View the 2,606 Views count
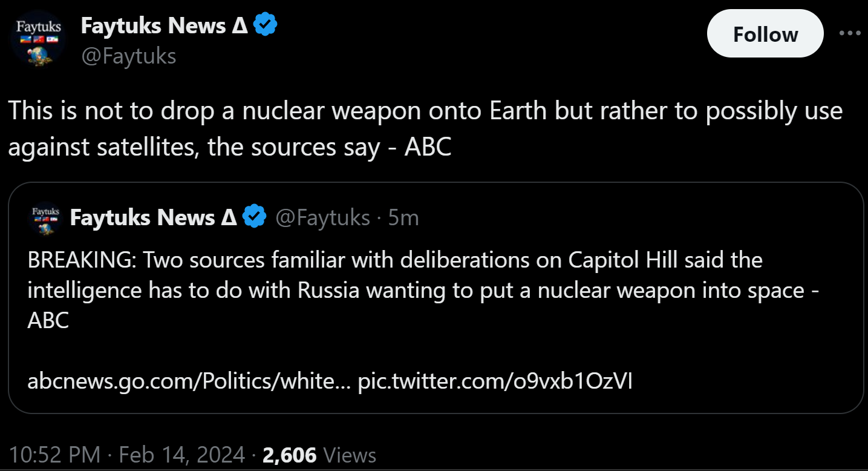The width and height of the screenshot is (868, 471). 319,455
